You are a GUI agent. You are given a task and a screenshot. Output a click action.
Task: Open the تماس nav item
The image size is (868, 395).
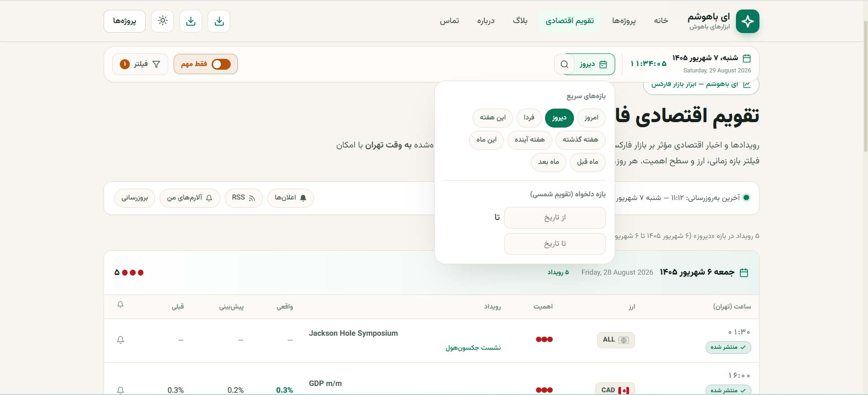pyautogui.click(x=450, y=21)
